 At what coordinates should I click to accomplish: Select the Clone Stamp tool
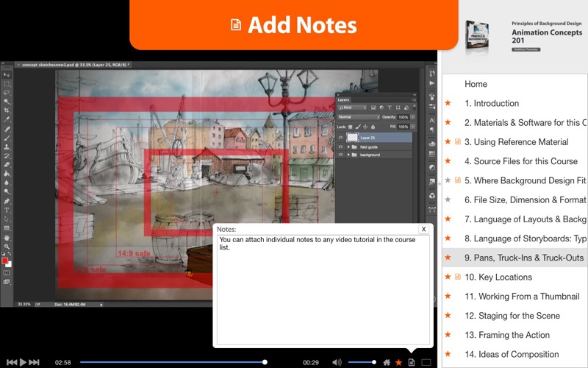7,146
